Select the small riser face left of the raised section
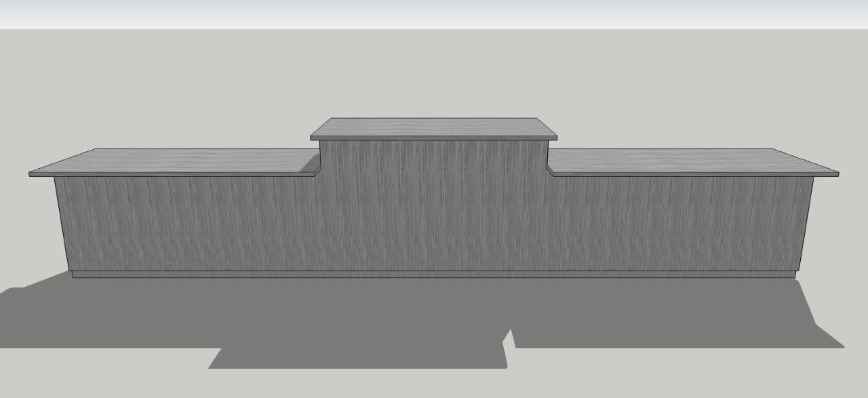 (315, 164)
